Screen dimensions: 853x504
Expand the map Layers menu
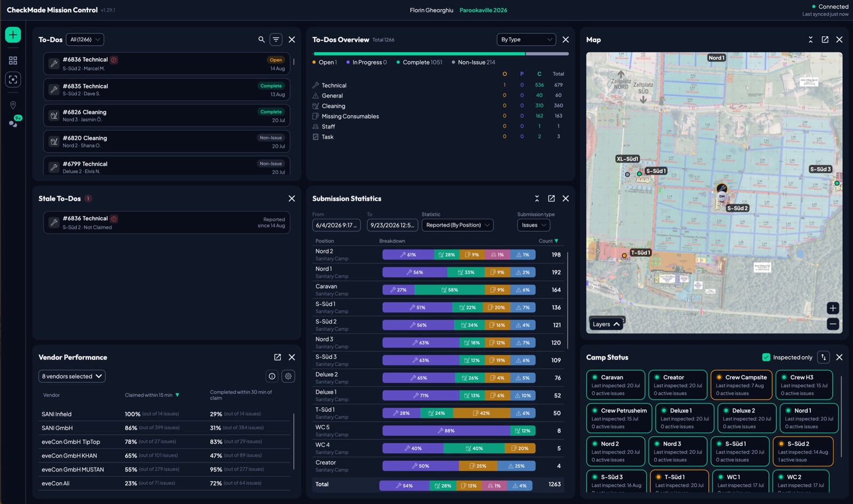point(606,324)
